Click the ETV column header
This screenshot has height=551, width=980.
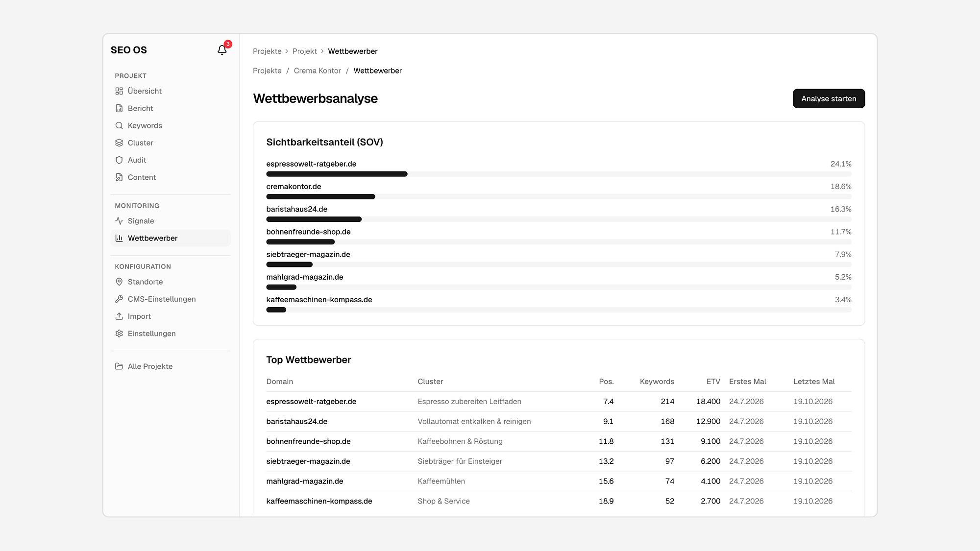coord(713,382)
